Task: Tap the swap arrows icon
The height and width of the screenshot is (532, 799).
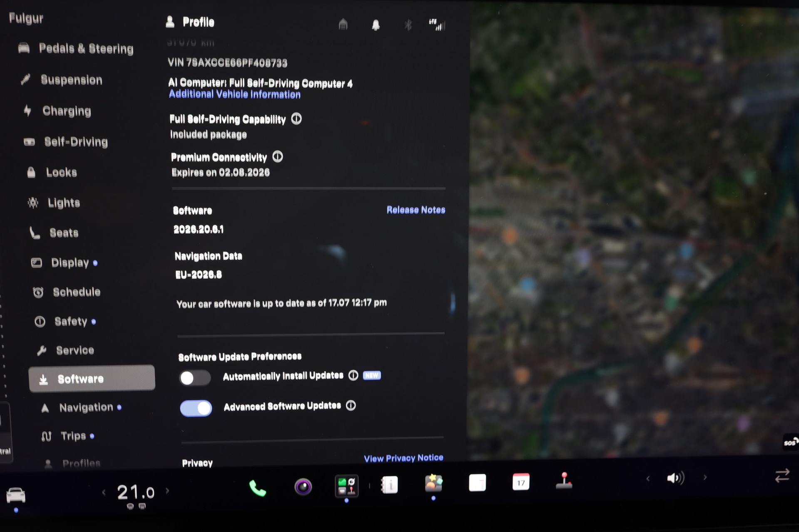Action: 782,475
